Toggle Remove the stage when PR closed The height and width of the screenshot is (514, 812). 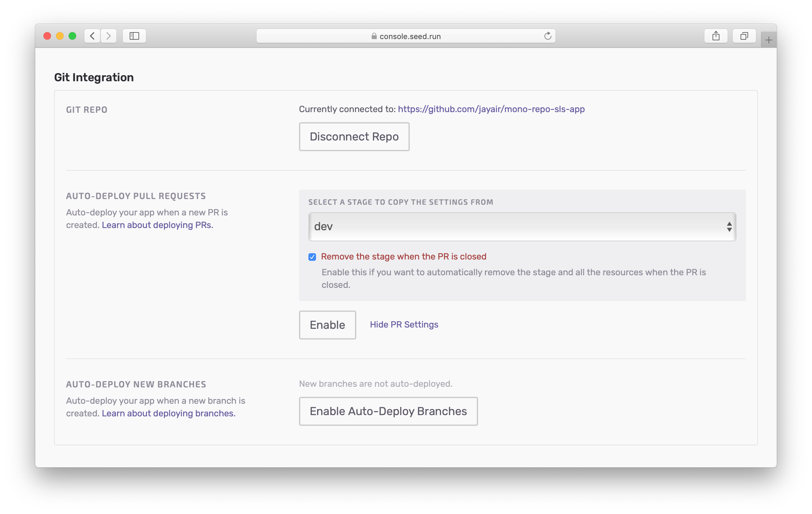click(312, 256)
